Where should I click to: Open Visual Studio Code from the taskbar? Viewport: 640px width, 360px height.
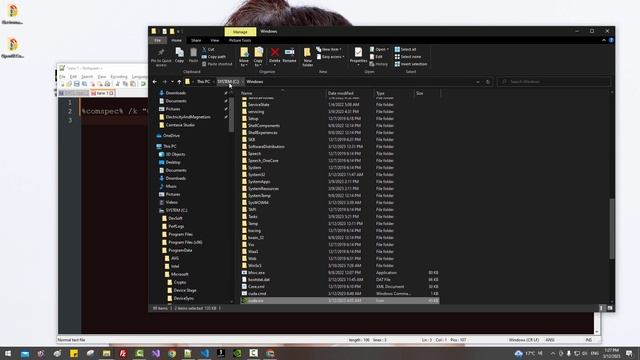[204, 353]
